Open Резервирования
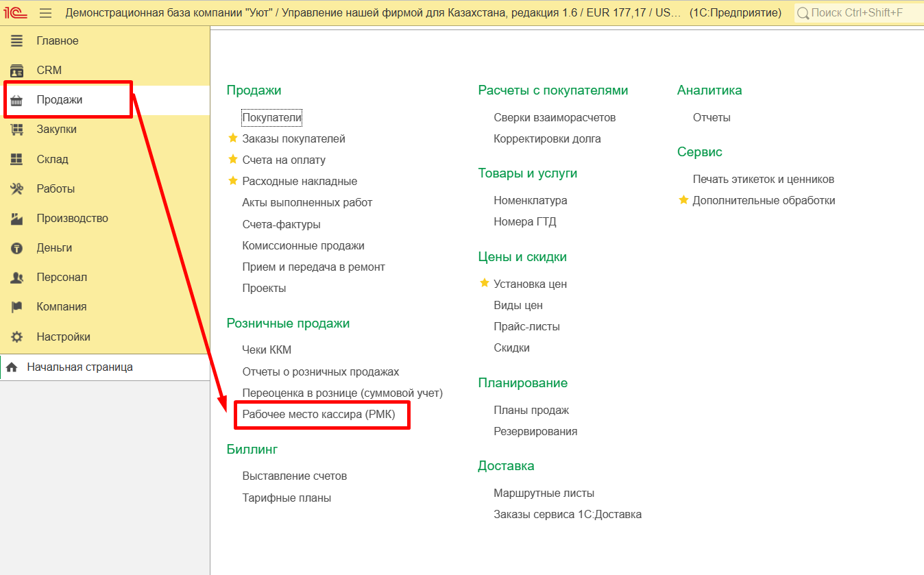The height and width of the screenshot is (575, 924). (x=535, y=432)
